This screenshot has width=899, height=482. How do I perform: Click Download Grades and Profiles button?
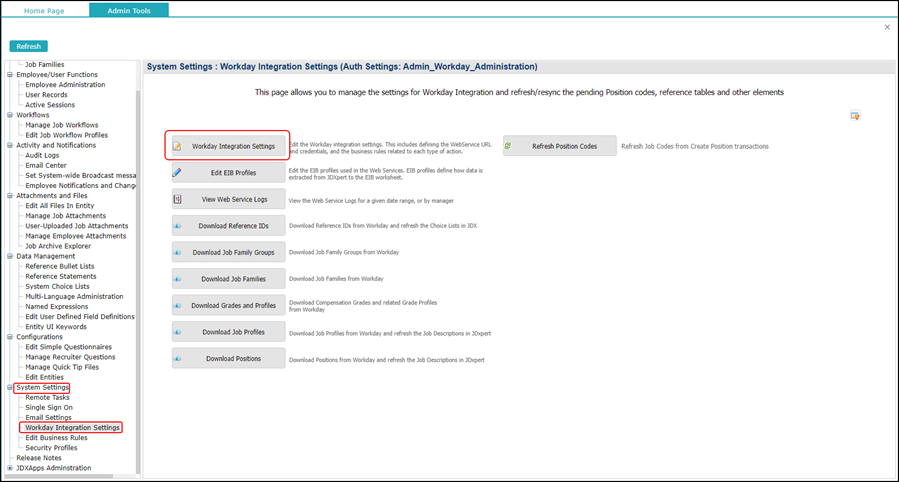229,305
